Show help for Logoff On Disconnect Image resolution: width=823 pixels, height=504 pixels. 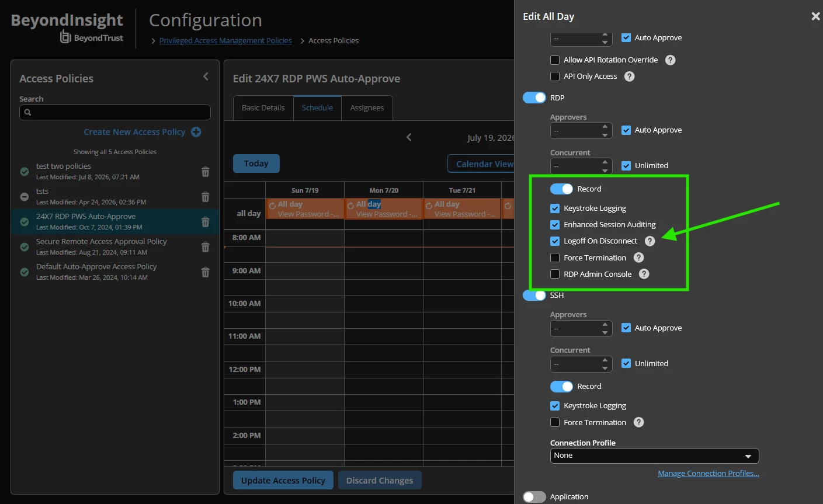click(x=650, y=241)
